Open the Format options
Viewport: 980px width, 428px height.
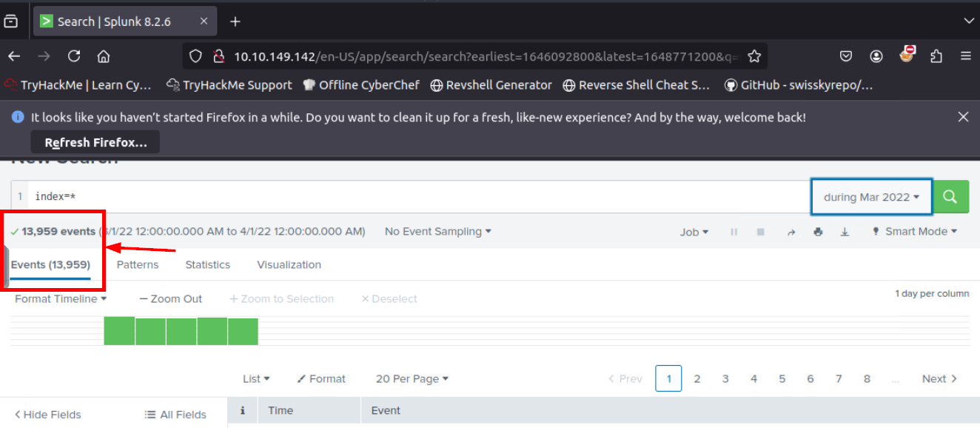[321, 379]
